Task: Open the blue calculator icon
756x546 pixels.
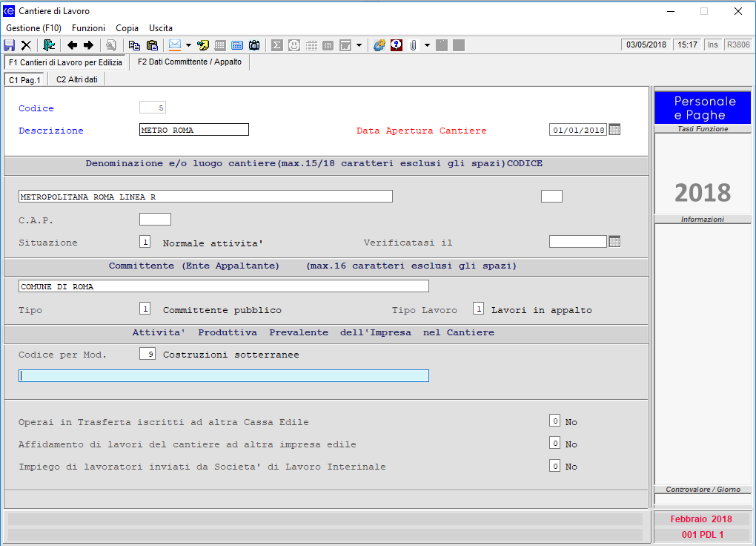Action: 237,45
